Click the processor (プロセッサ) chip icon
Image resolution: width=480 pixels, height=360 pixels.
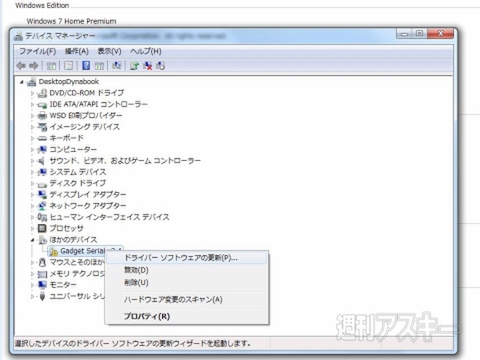42,228
